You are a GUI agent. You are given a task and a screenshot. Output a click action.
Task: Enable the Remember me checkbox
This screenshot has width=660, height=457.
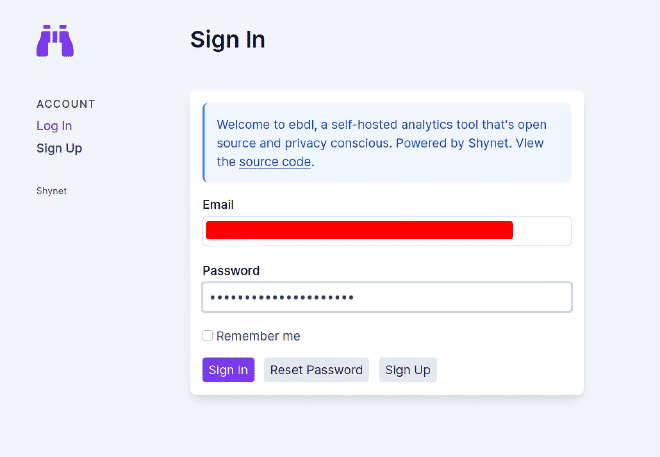pyautogui.click(x=208, y=335)
